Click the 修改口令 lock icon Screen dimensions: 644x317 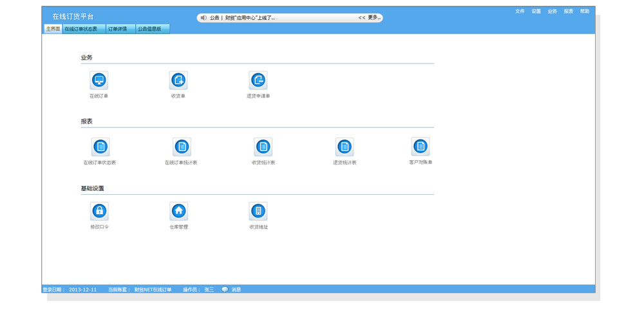[99, 211]
